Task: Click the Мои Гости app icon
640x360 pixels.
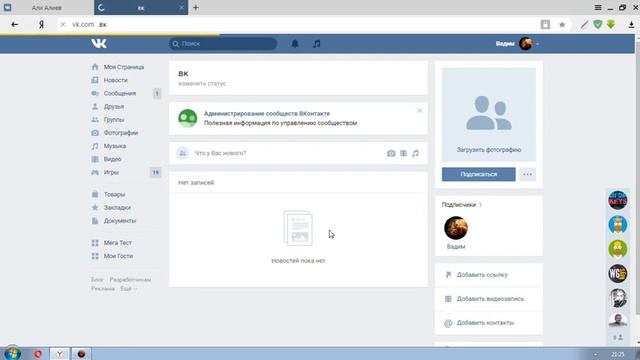Action: click(95, 256)
